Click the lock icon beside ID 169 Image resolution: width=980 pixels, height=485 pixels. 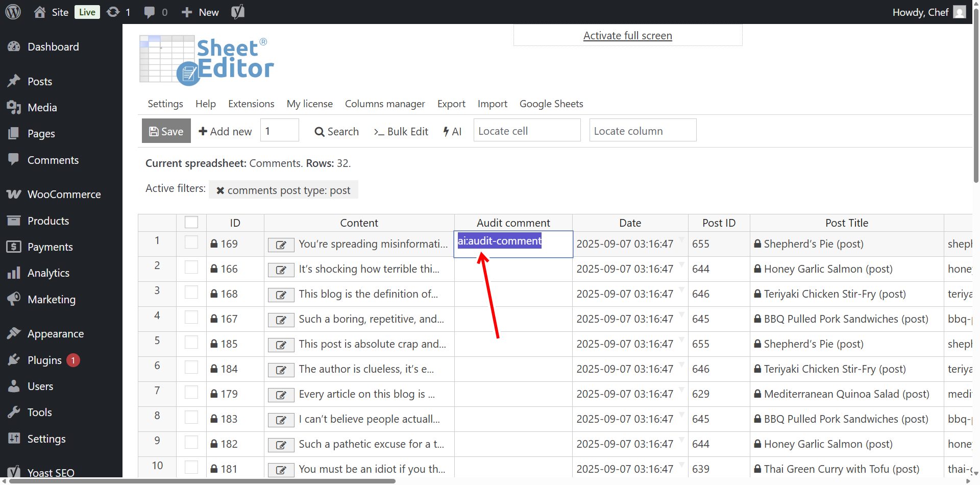[x=214, y=244]
